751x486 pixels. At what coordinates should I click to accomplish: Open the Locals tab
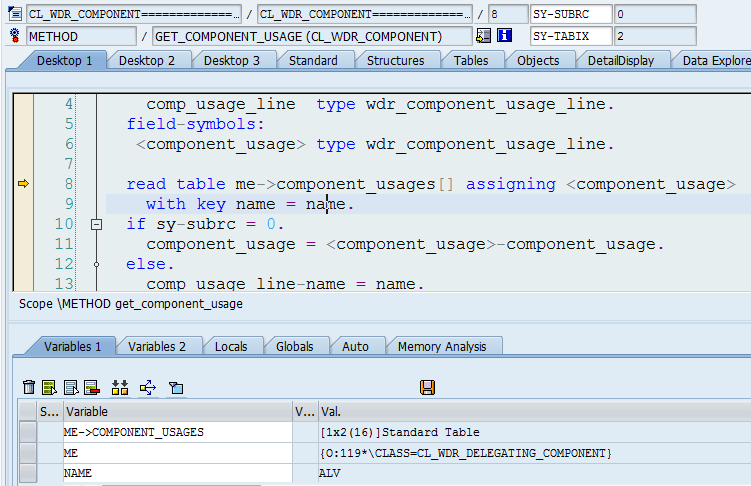pos(231,347)
